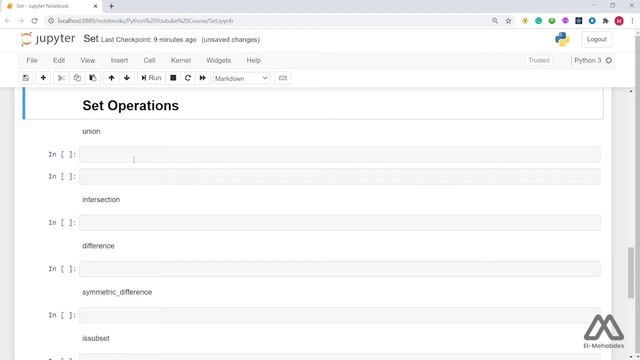This screenshot has width=640, height=360.
Task: Click the Jupyter logo
Action: tap(48, 39)
